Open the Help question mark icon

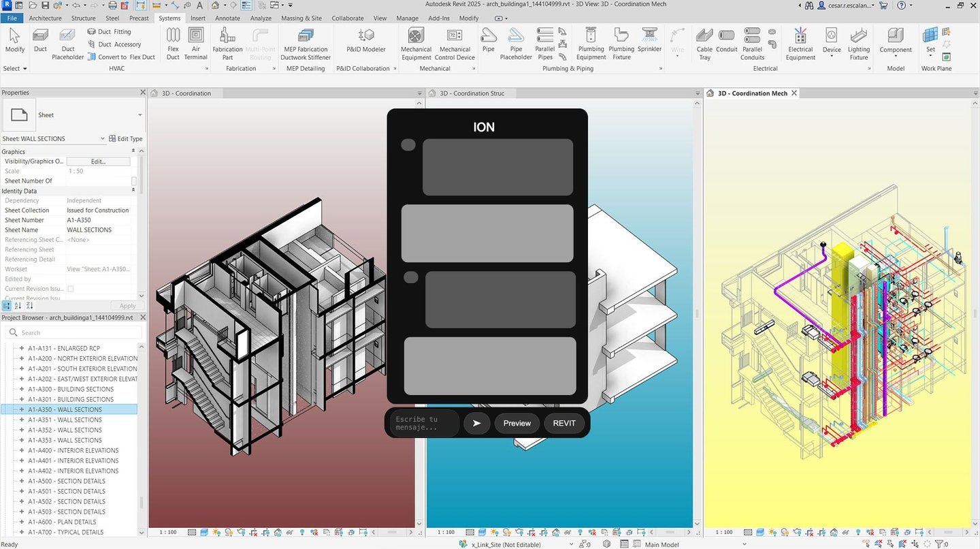[902, 5]
